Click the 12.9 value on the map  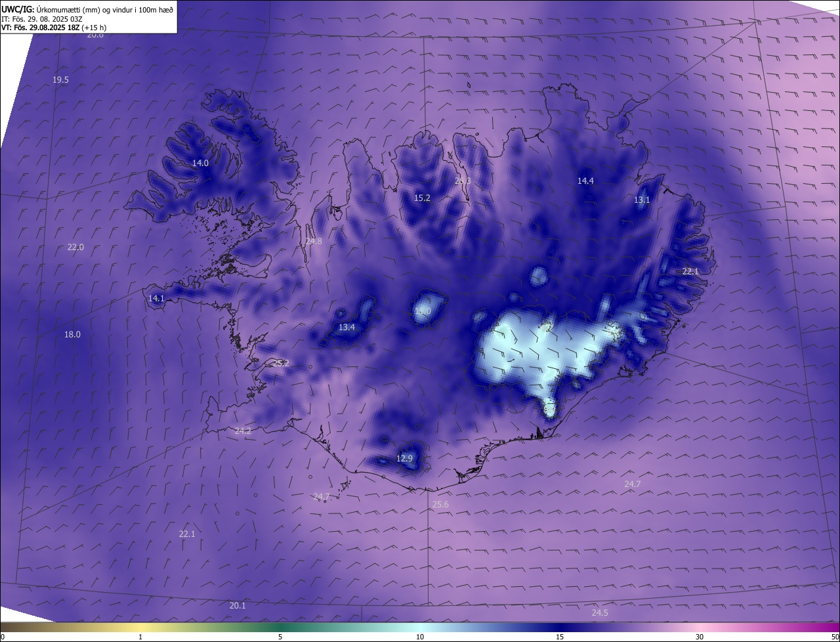pyautogui.click(x=405, y=458)
